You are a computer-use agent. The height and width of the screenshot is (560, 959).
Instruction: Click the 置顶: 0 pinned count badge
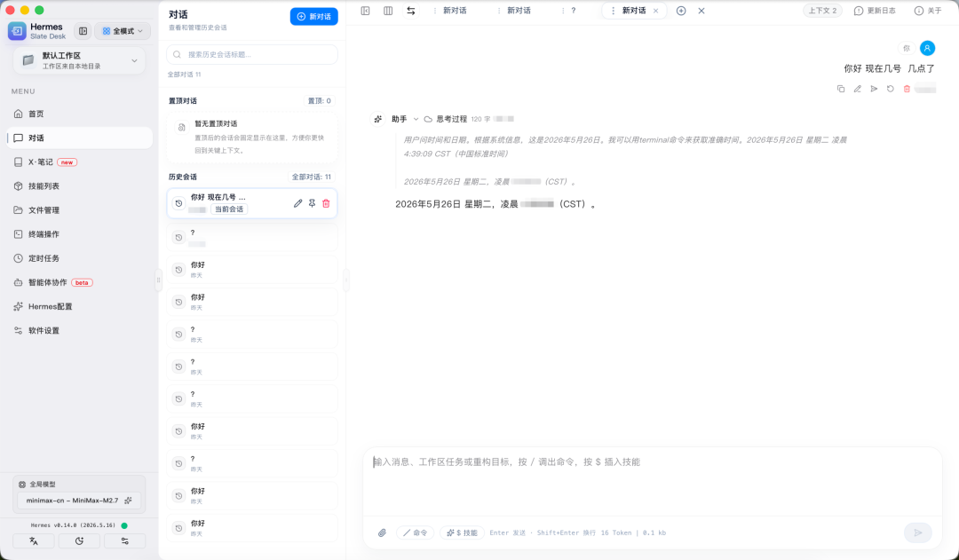(320, 101)
